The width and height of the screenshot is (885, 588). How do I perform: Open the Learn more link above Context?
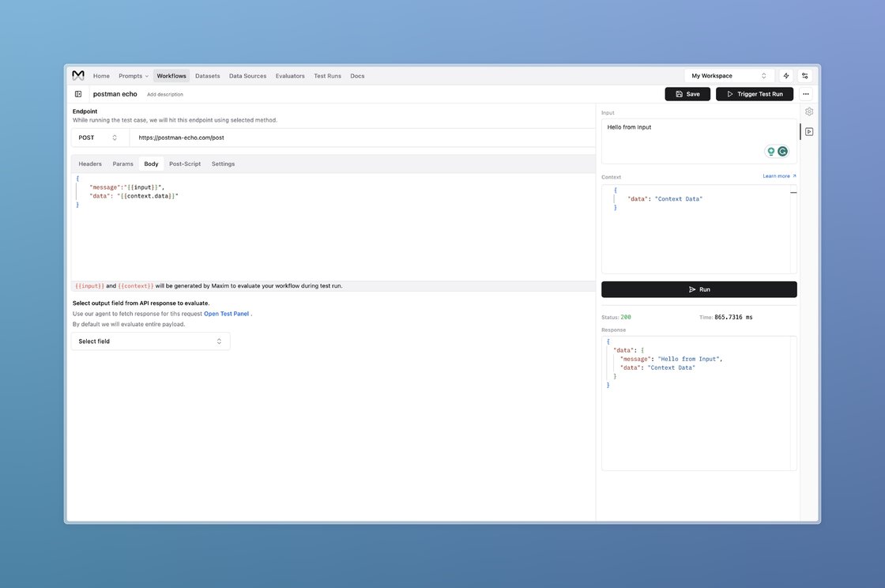[779, 176]
